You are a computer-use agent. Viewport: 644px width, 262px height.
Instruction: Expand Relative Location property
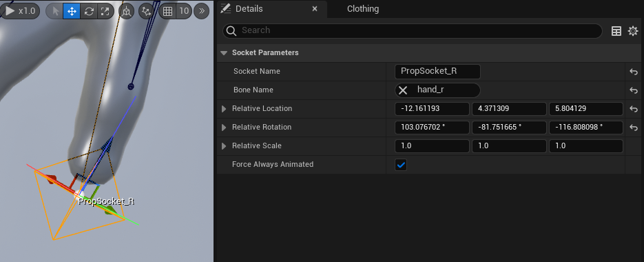pos(224,109)
